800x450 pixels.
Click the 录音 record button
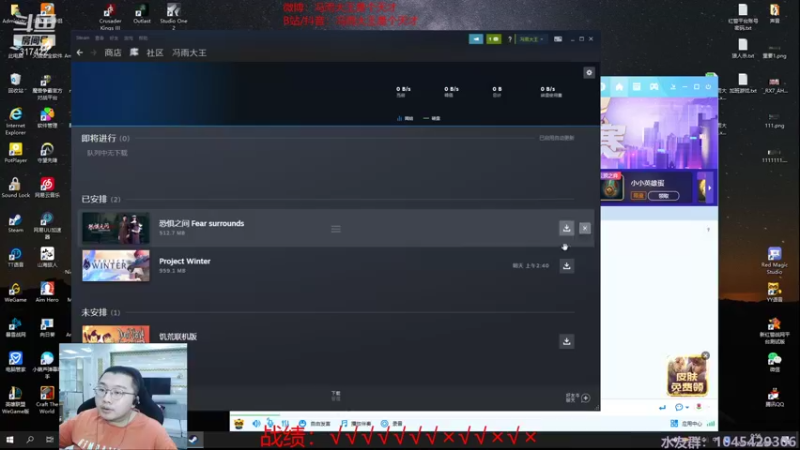point(391,423)
